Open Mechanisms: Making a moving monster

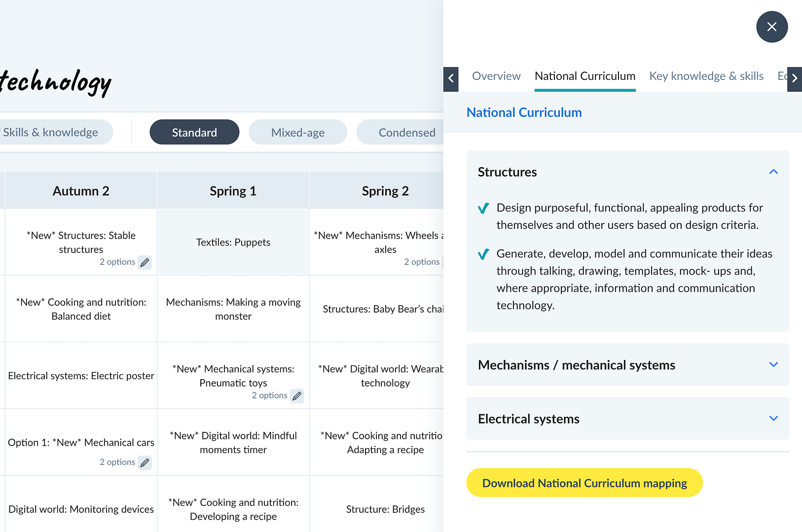pyautogui.click(x=233, y=309)
